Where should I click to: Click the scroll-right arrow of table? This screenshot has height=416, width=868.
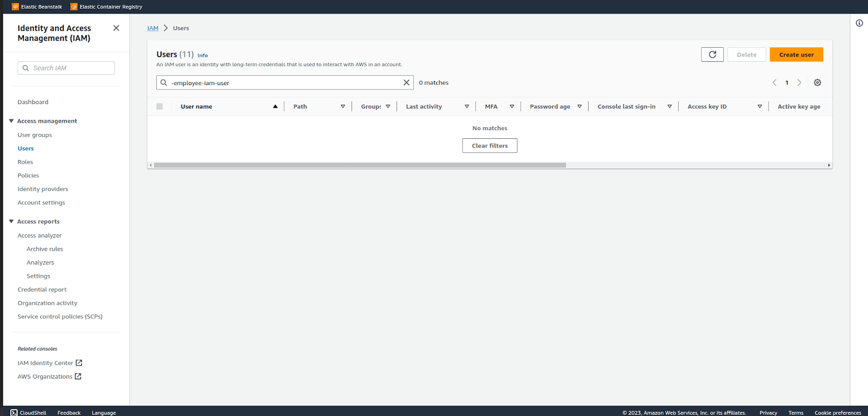pos(829,165)
